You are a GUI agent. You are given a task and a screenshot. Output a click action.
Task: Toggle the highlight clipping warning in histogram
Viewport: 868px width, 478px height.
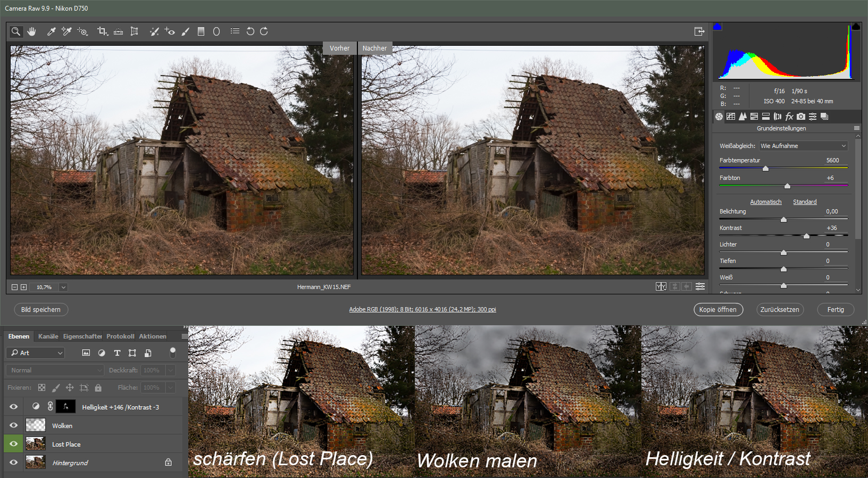pos(856,27)
